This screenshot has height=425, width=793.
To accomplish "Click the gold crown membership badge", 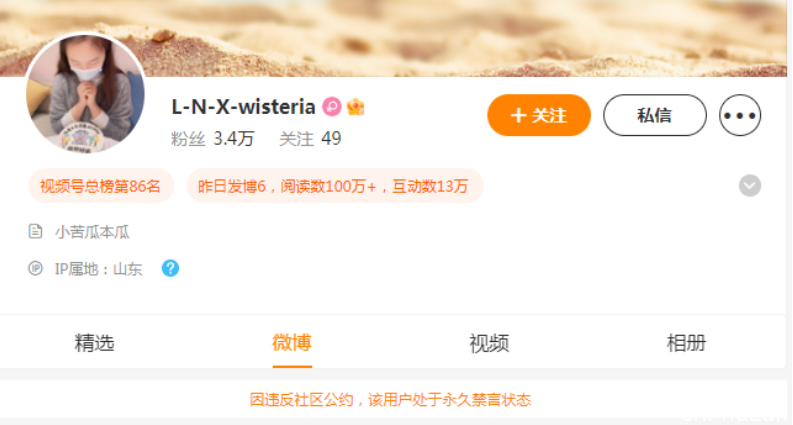I will click(356, 107).
